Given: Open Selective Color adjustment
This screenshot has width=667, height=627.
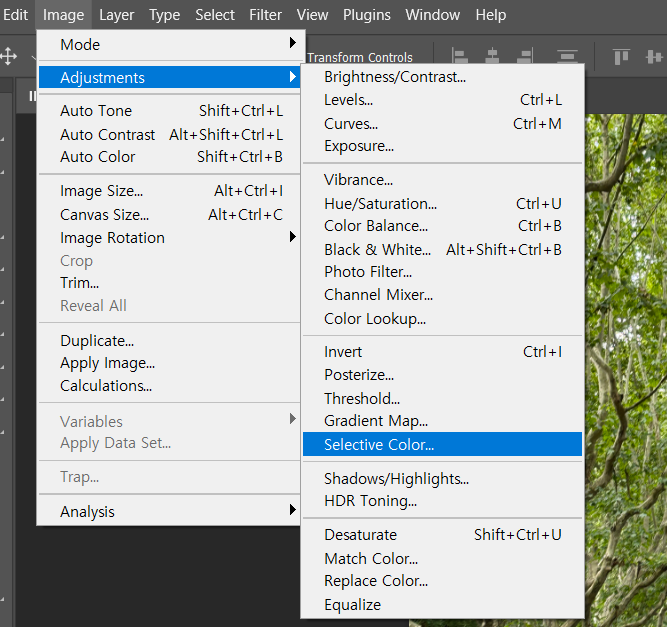Looking at the screenshot, I should point(442,444).
